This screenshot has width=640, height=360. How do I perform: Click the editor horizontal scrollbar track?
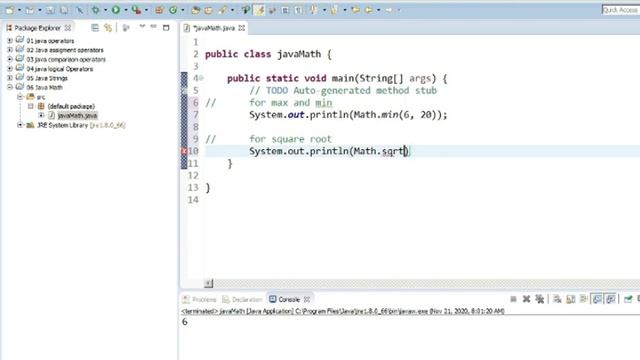[427, 283]
